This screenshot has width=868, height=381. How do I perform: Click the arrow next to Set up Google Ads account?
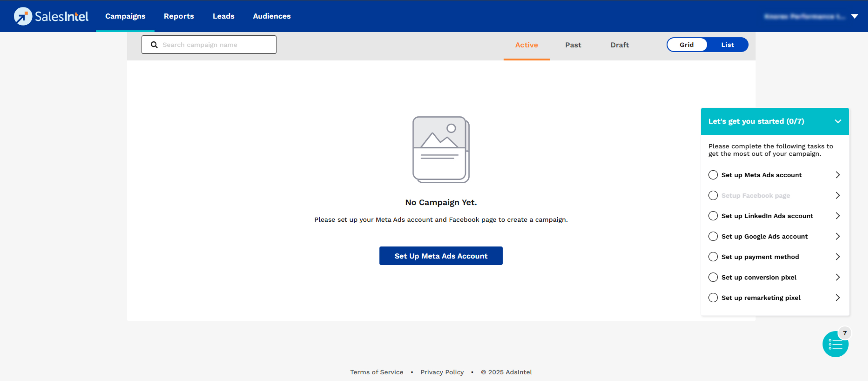click(838, 236)
